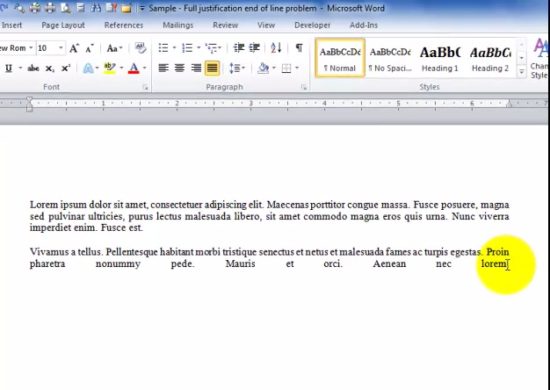
Task: Align text right
Action: [196, 68]
